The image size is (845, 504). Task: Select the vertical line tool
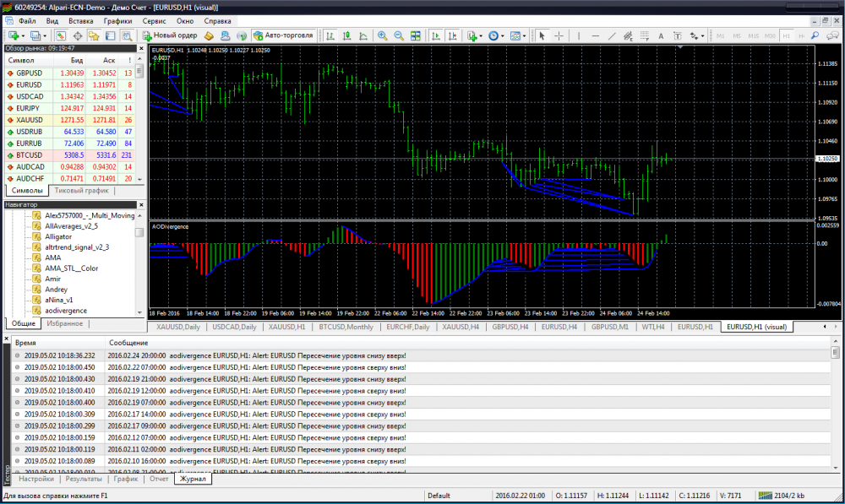pyautogui.click(x=579, y=36)
